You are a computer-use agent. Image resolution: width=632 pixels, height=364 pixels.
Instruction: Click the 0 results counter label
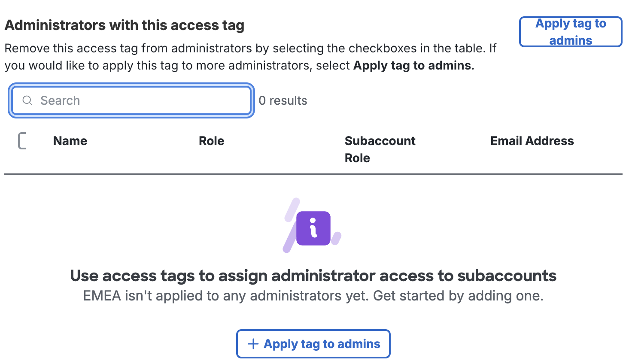point(283,100)
